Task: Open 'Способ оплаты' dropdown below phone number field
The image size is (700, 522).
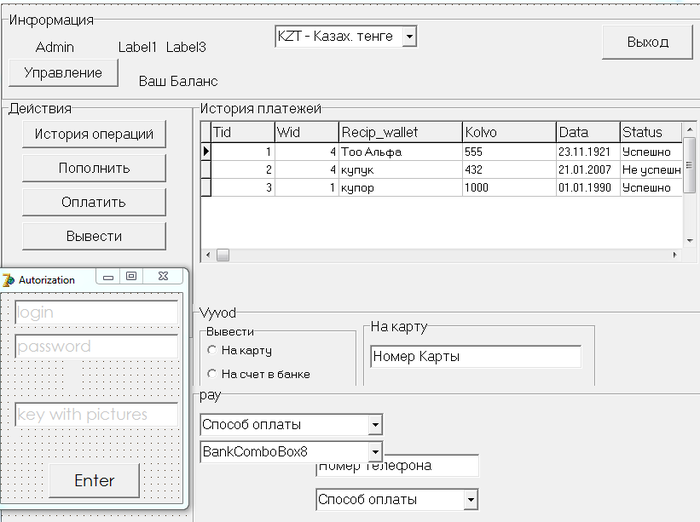Action: 471,499
